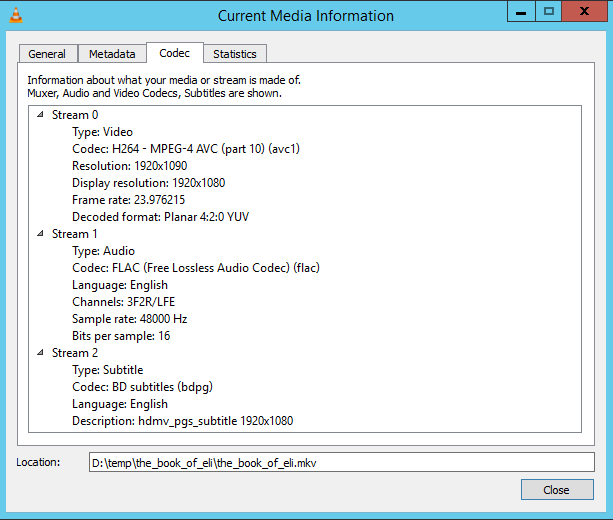Click the VLC cone icon in title bar
Screen dimensions: 613x520
point(16,15)
